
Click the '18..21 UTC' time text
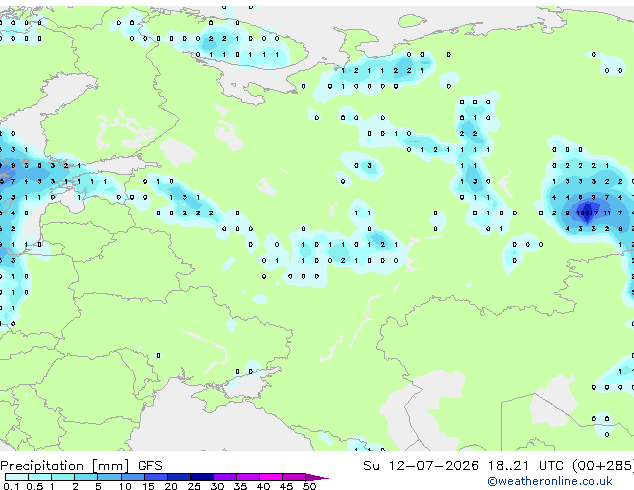[525, 466]
